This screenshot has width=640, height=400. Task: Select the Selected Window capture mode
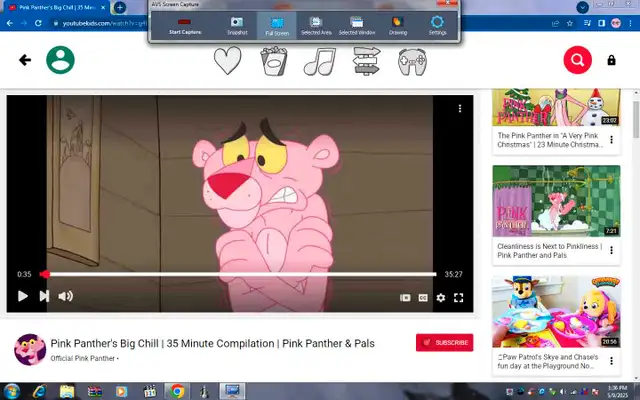click(x=357, y=26)
